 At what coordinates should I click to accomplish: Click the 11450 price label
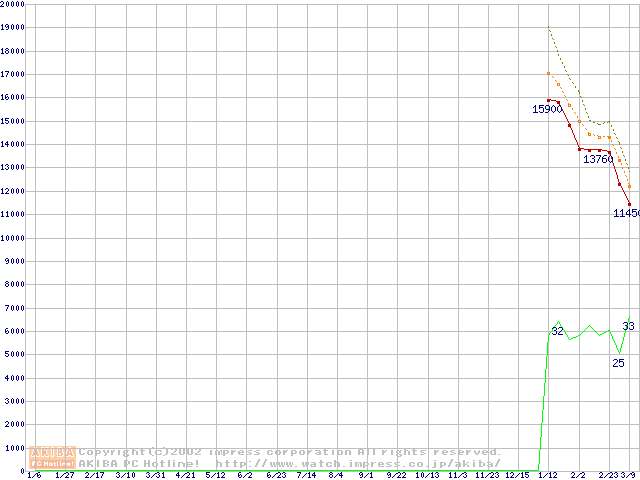(x=626, y=213)
